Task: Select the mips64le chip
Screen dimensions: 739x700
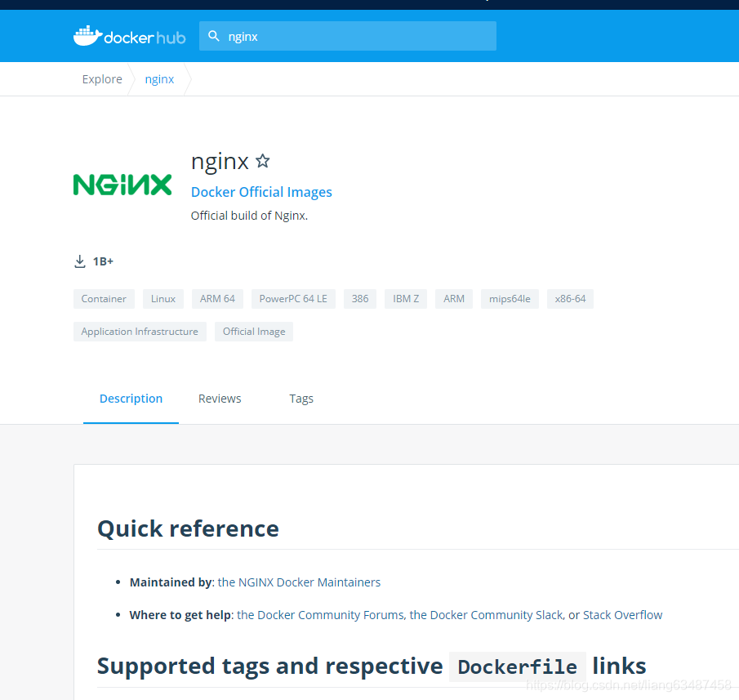Action: (510, 299)
